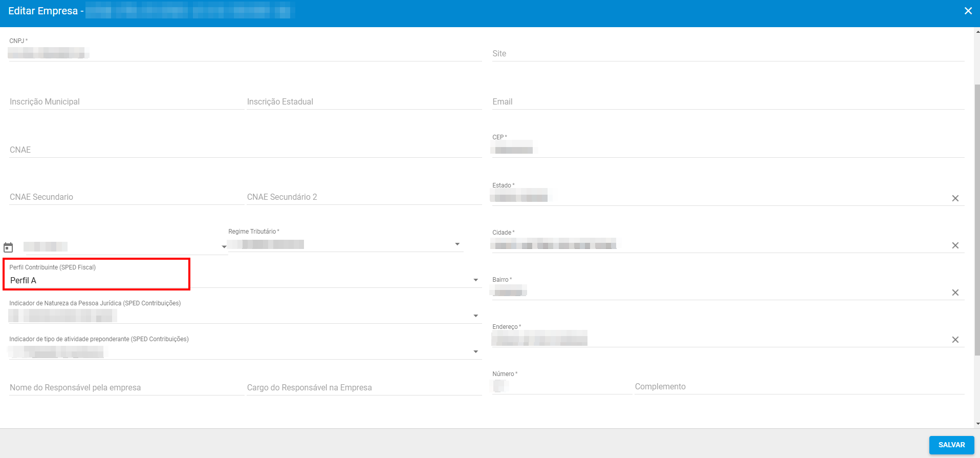Focus the Email input field

pyautogui.click(x=728, y=101)
